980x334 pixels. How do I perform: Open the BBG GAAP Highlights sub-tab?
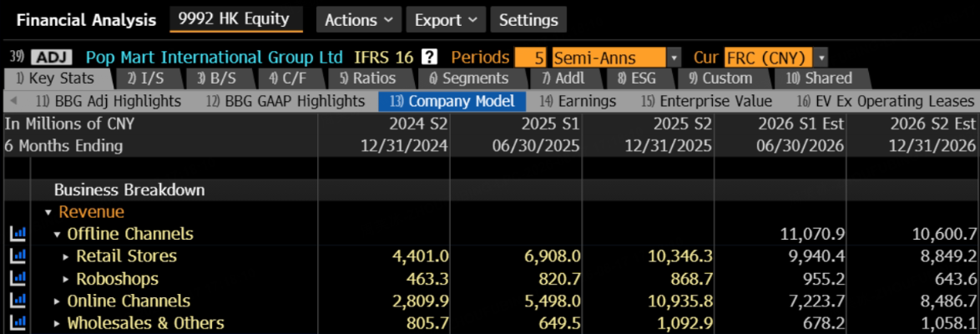(285, 101)
